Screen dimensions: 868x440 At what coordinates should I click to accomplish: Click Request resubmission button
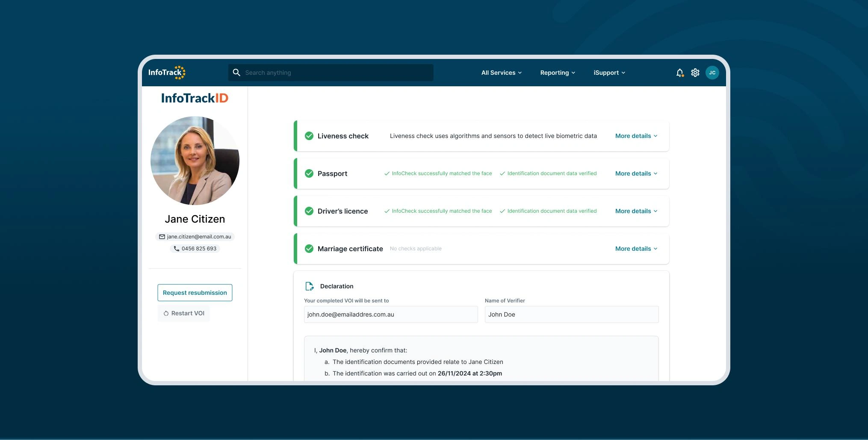[195, 293]
